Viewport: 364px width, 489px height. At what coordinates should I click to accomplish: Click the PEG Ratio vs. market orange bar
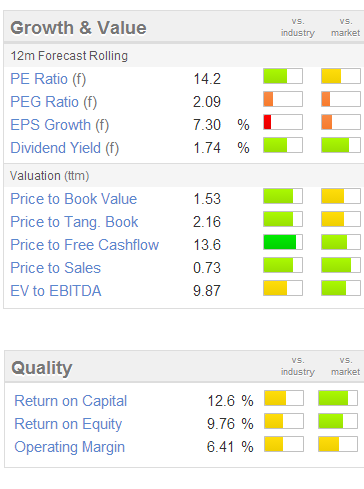(x=341, y=99)
